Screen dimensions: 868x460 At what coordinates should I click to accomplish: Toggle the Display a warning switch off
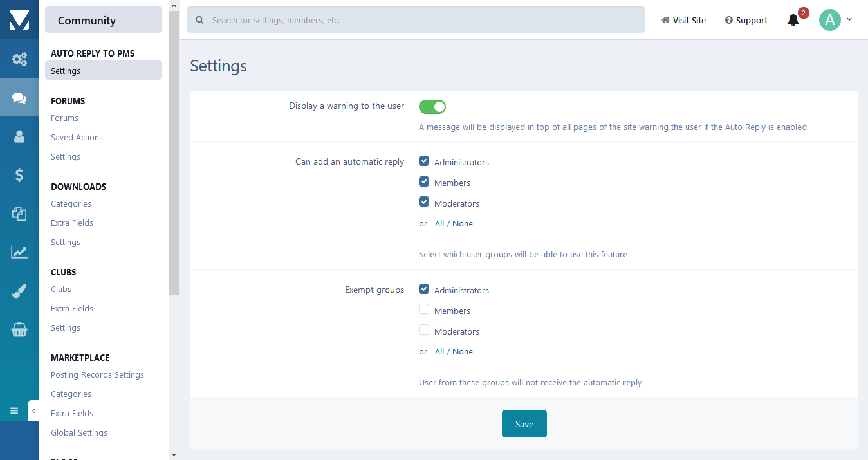(432, 107)
